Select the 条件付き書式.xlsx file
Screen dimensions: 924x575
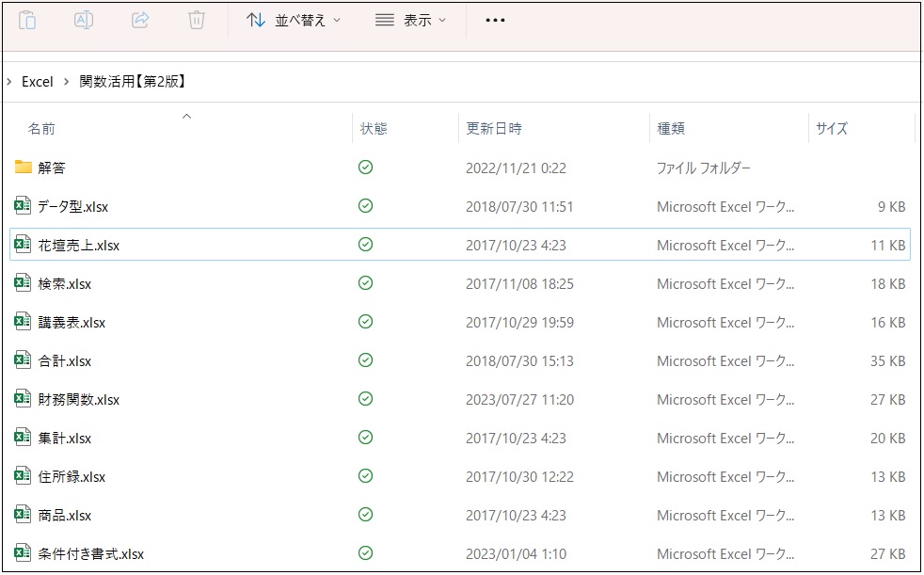tap(91, 553)
